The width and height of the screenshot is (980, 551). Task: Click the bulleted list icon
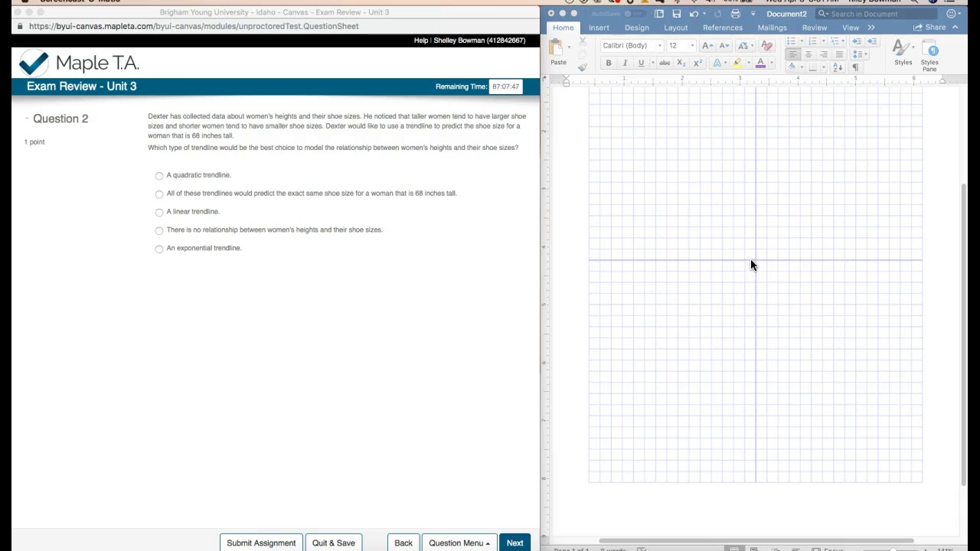coord(793,41)
